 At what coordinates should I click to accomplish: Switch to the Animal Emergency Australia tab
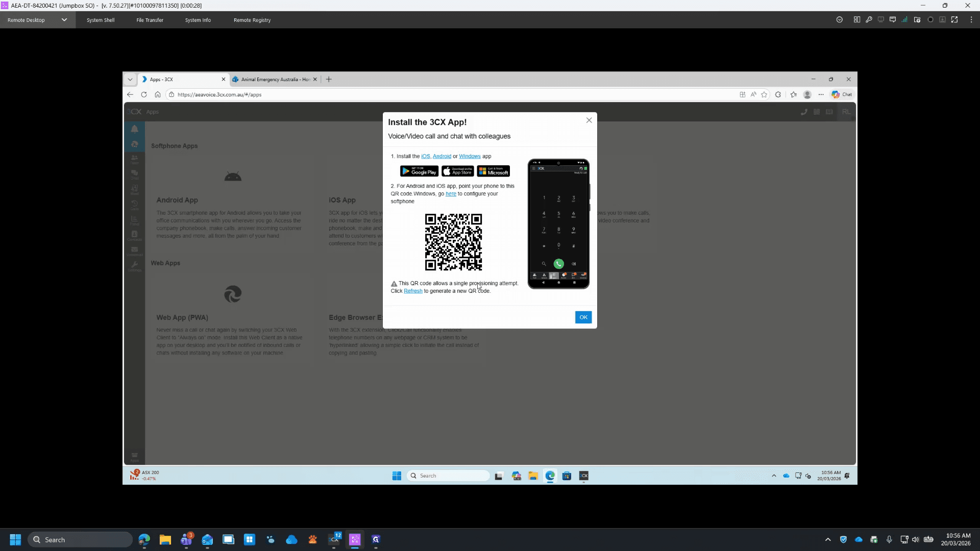[275, 79]
